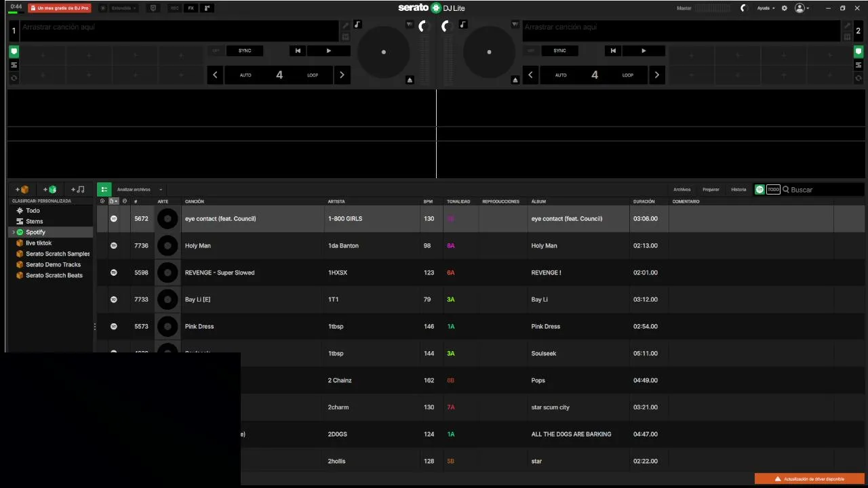Expand the Spotify tree arrow
This screenshot has width=868, height=488.
(x=13, y=232)
